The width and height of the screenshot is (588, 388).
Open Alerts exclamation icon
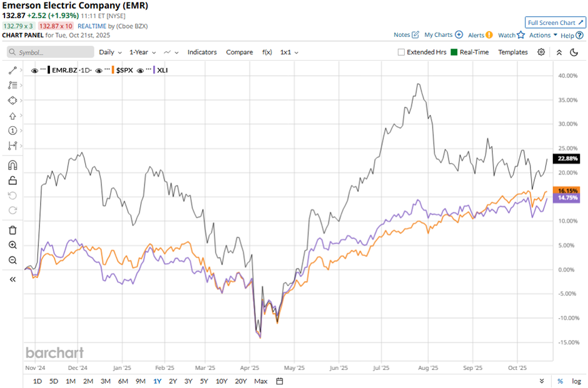coord(489,35)
